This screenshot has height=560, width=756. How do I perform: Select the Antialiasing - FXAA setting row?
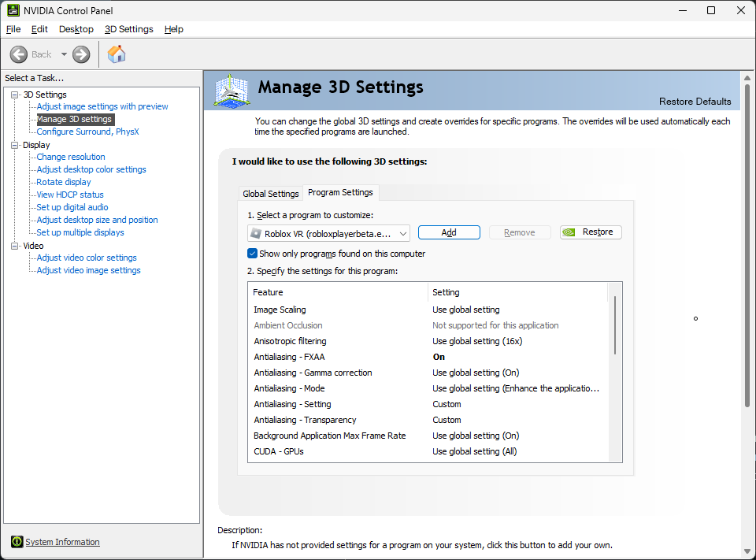coord(428,357)
